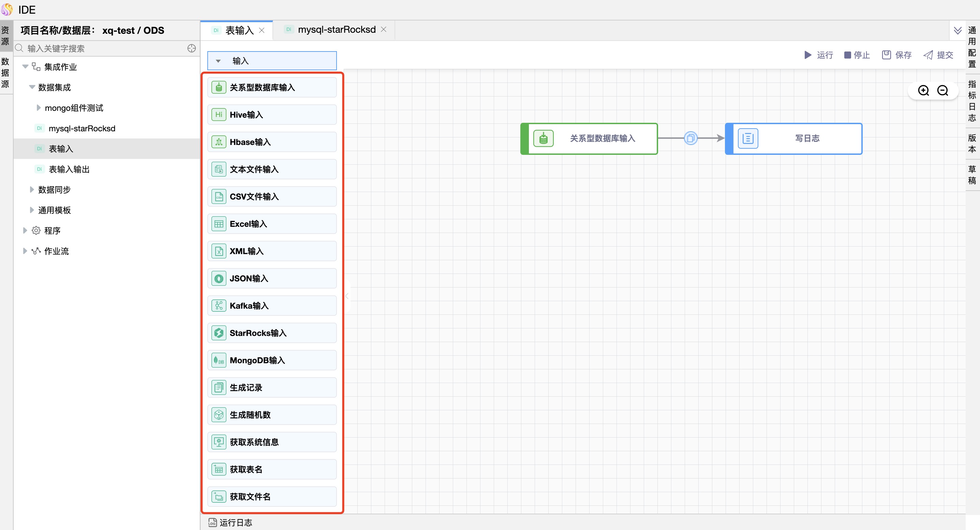Expand the mongo组件测试 folder

pyautogui.click(x=39, y=108)
